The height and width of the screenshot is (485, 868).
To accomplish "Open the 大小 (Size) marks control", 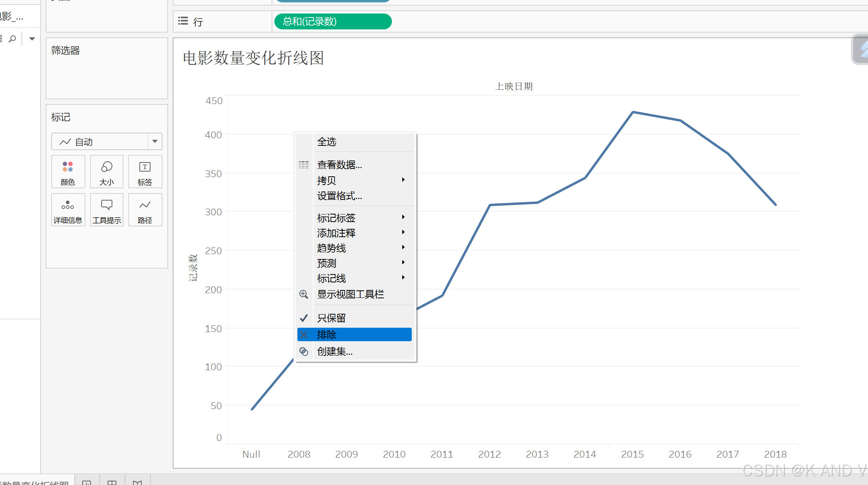I will 106,172.
